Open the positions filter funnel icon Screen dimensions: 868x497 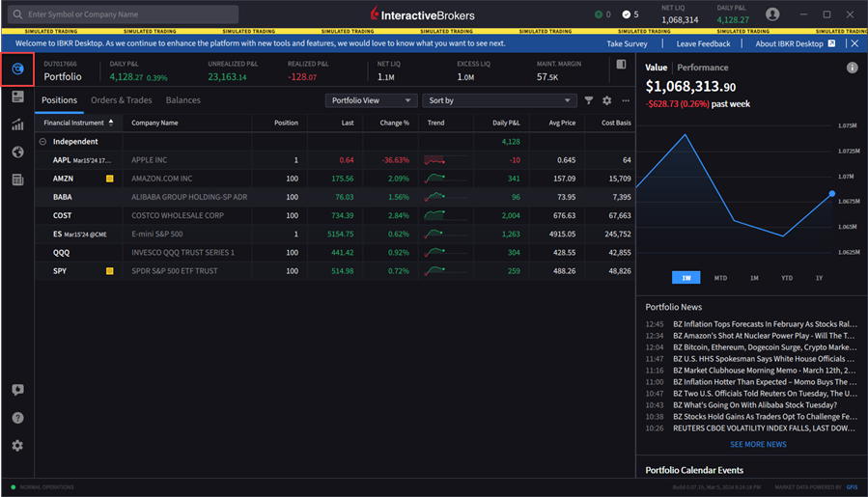coord(588,100)
